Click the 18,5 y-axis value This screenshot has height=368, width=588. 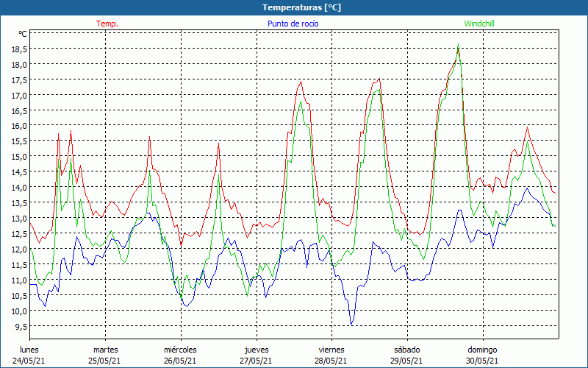tap(21, 49)
